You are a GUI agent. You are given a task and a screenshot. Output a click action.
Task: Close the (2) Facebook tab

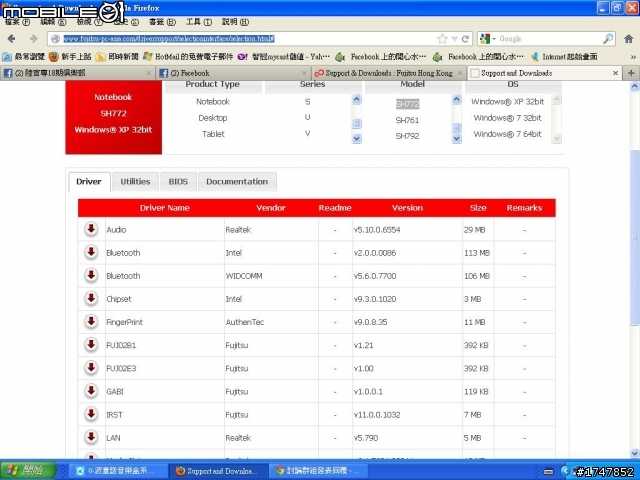pos(304,73)
